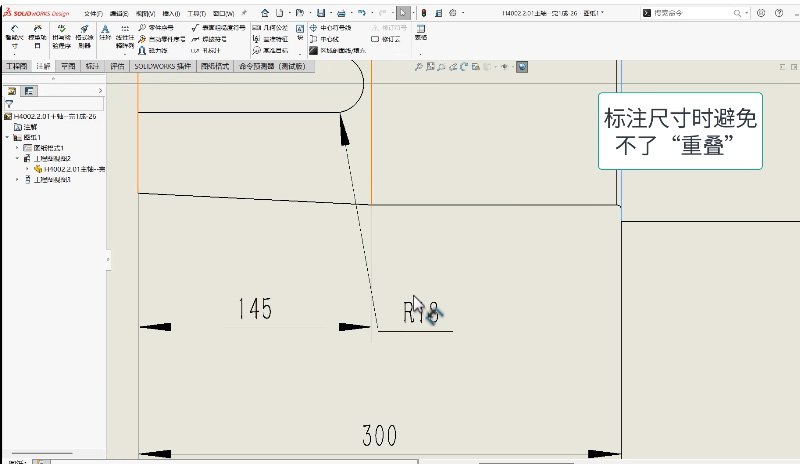Switch to the 工程图 tab

tap(17, 66)
